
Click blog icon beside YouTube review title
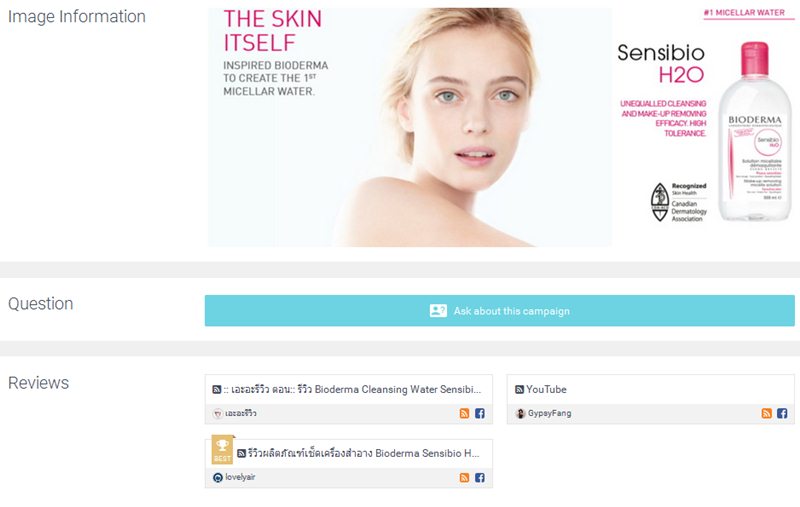point(519,390)
